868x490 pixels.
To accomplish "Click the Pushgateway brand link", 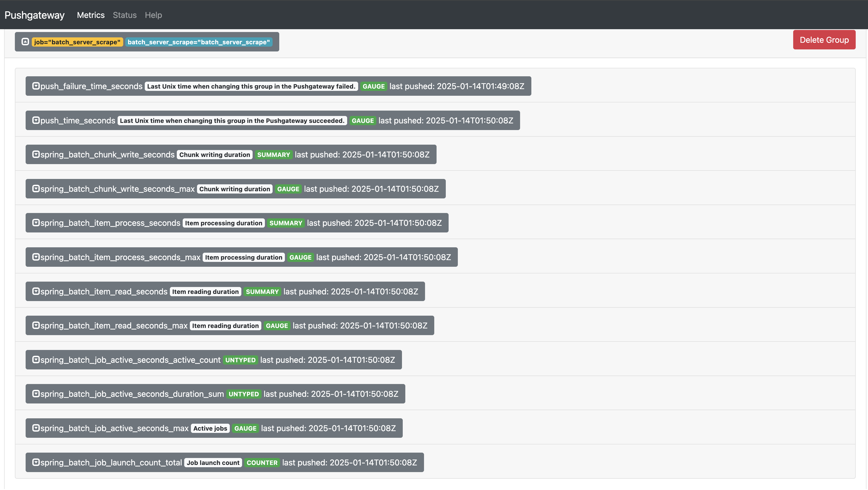I will click(34, 15).
